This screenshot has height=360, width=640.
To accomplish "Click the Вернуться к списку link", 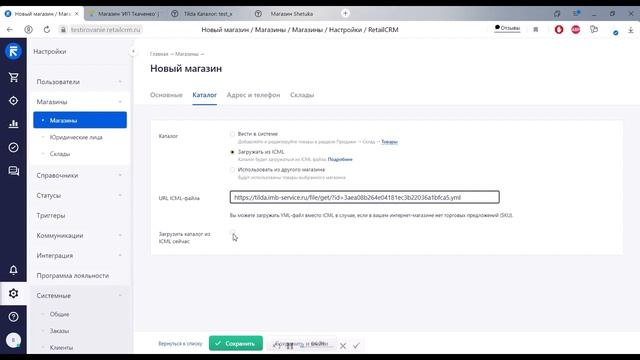I will click(180, 344).
